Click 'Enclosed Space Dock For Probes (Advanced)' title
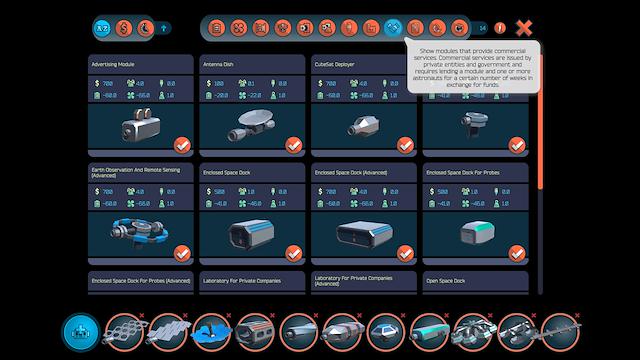640x360 pixels. (x=141, y=281)
